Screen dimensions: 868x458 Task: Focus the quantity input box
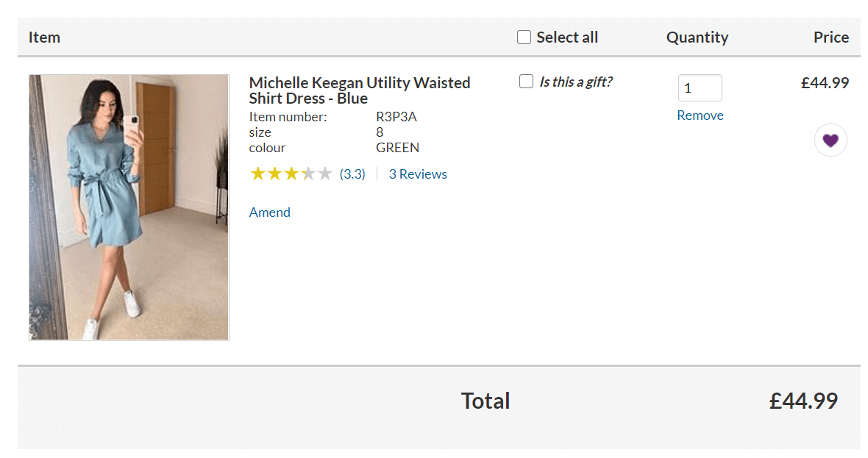pyautogui.click(x=700, y=88)
